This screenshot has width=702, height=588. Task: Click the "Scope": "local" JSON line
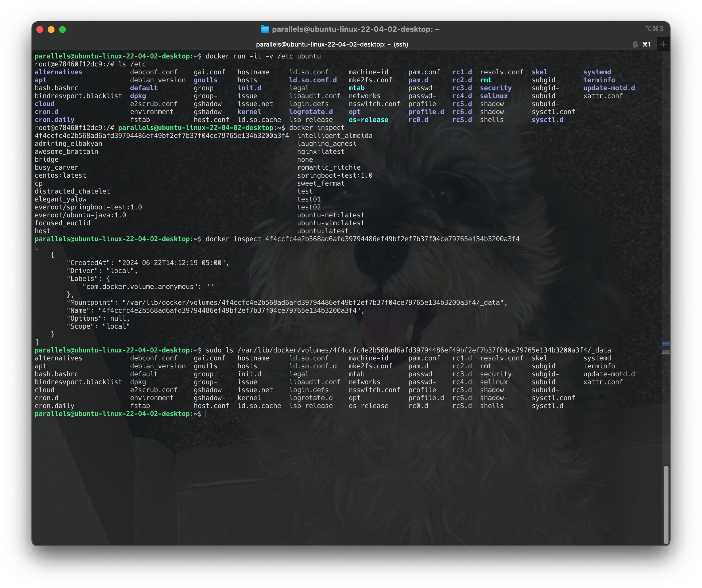(98, 326)
